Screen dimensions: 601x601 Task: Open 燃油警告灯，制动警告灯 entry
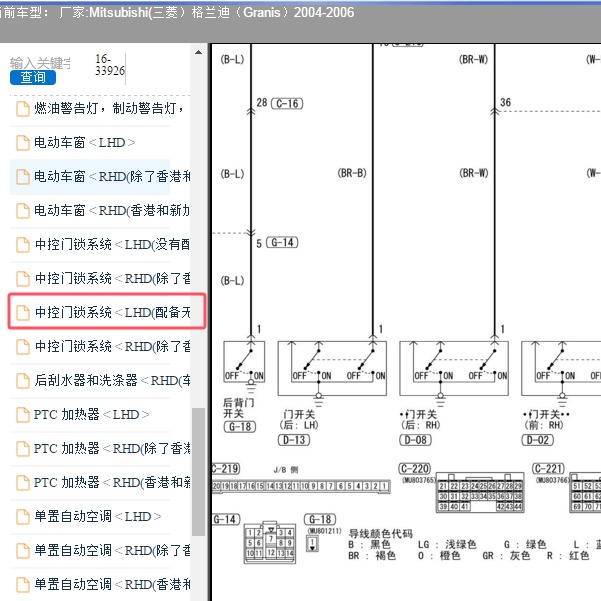point(108,108)
